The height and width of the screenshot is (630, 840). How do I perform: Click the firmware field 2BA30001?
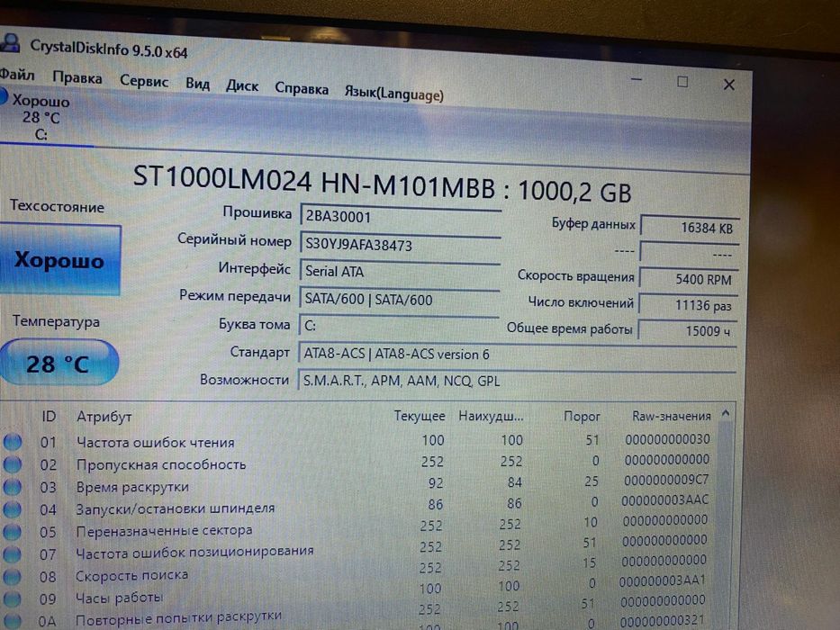coord(400,217)
